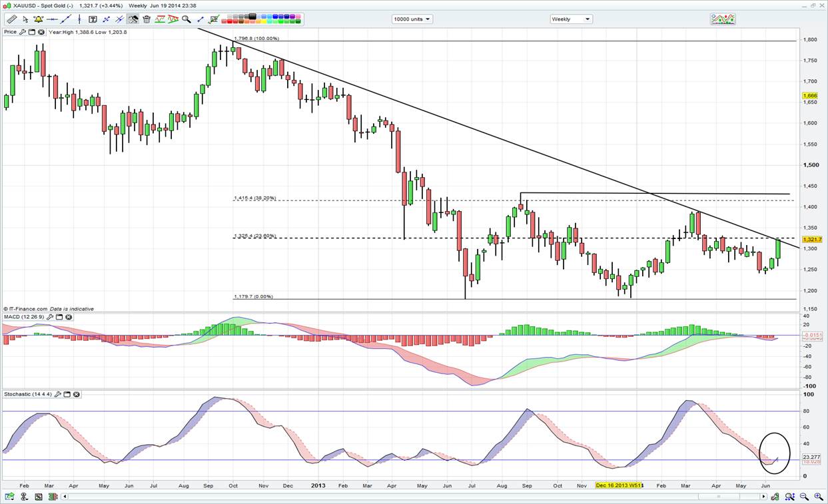Select the text annotation tool
Viewport: 828px width, 504px height.
(93, 19)
